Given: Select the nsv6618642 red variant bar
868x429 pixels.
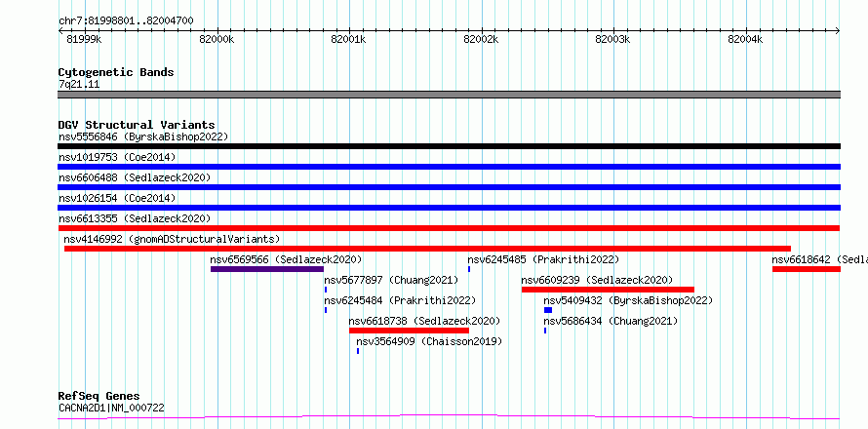Looking at the screenshot, I should click(807, 269).
